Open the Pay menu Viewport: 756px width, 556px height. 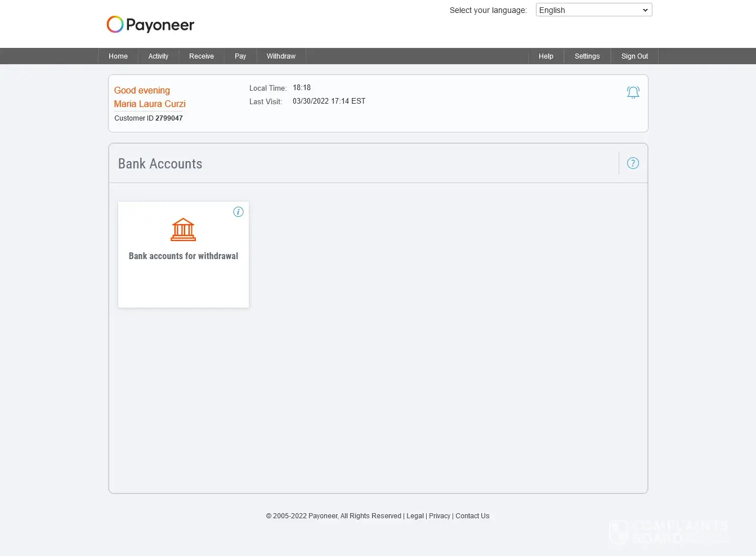pos(240,56)
